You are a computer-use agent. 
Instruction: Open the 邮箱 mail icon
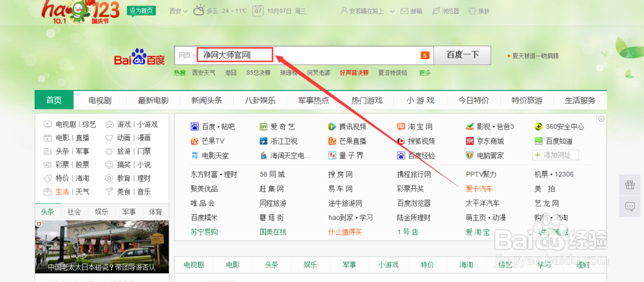click(x=404, y=11)
